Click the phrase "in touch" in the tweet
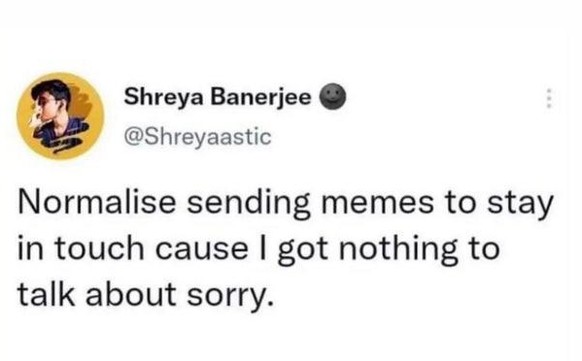582x361 pixels. [81, 248]
